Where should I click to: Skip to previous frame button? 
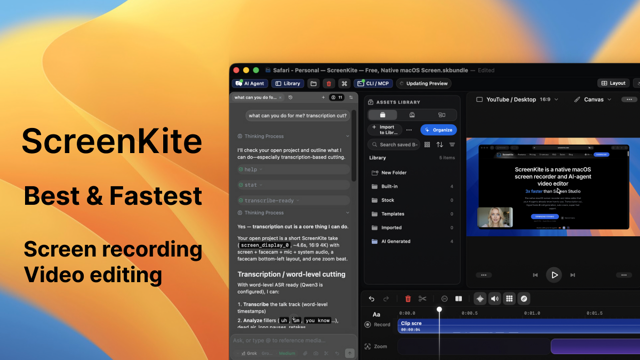click(x=535, y=275)
